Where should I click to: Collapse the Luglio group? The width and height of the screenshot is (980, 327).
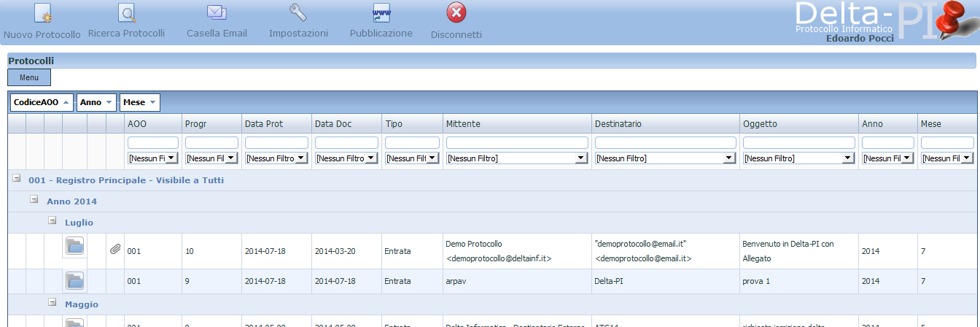pyautogui.click(x=52, y=220)
